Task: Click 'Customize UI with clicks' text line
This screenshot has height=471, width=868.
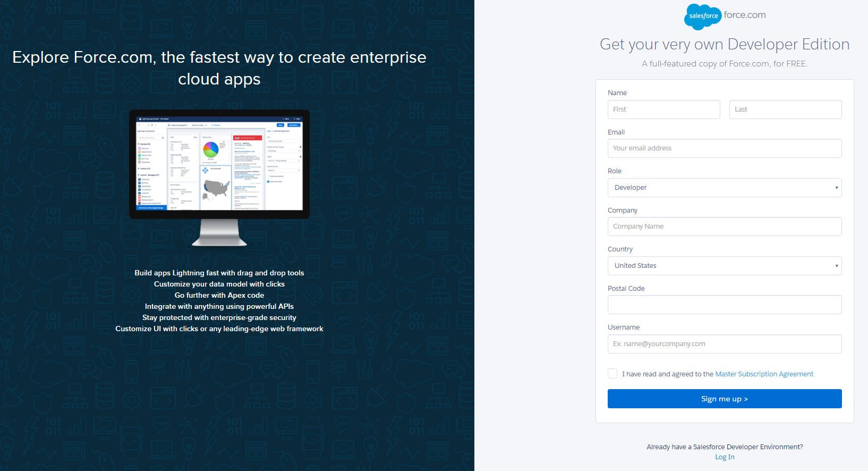Action: coord(219,329)
